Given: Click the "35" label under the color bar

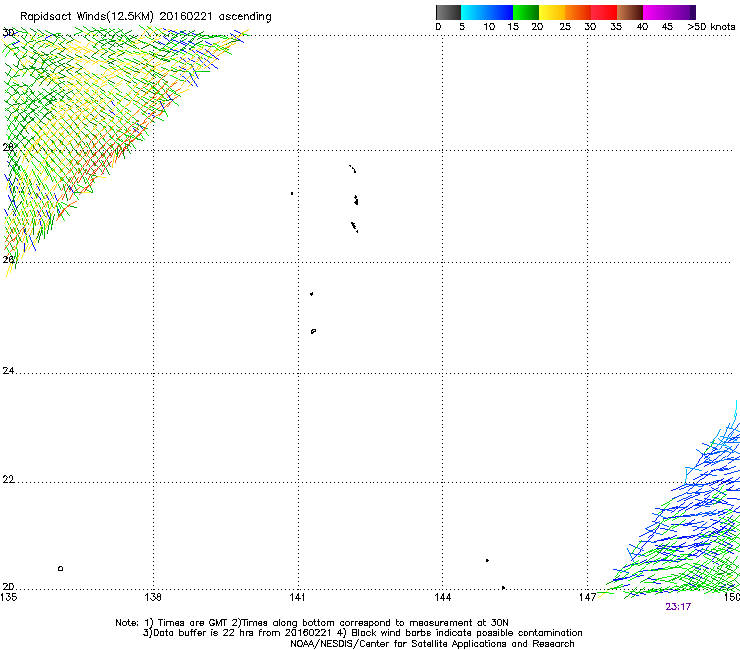Looking at the screenshot, I should pyautogui.click(x=616, y=27).
